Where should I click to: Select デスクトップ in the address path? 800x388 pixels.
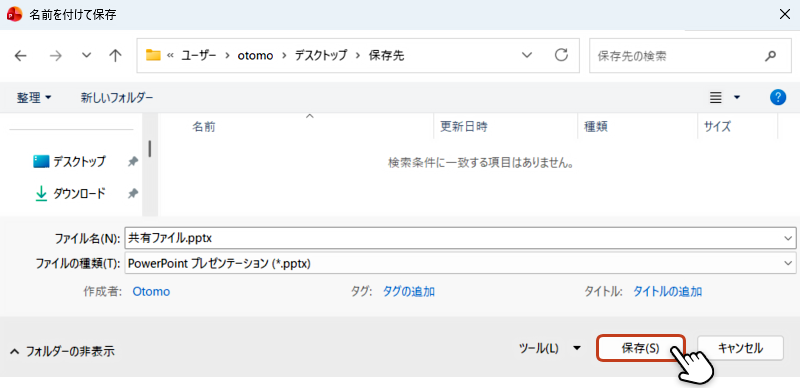pyautogui.click(x=320, y=56)
